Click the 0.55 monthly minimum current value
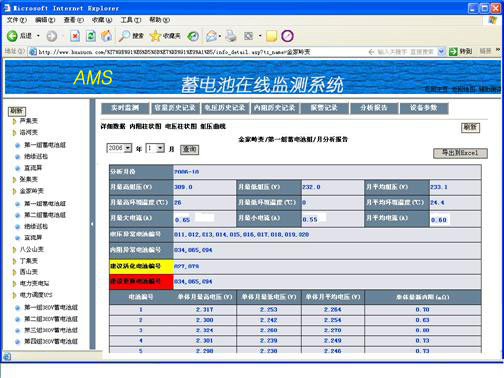 (310, 219)
